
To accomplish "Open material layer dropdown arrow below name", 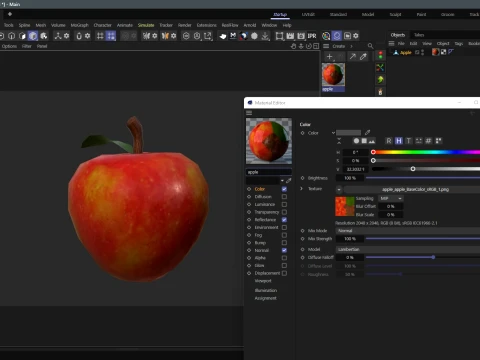I will 282,180.
